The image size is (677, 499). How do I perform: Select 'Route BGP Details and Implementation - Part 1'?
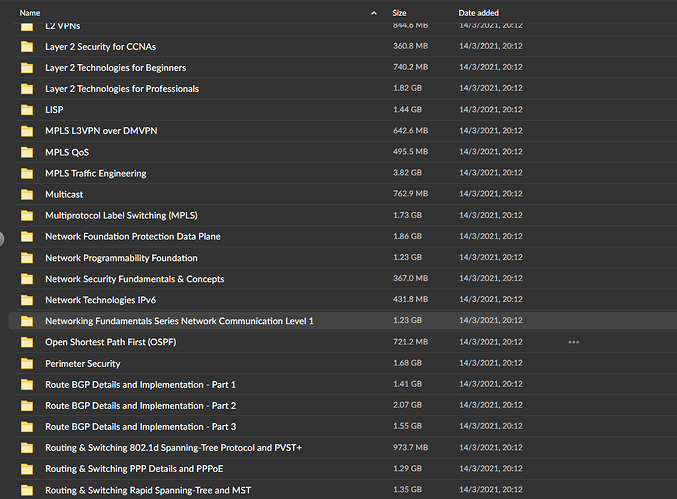click(141, 385)
